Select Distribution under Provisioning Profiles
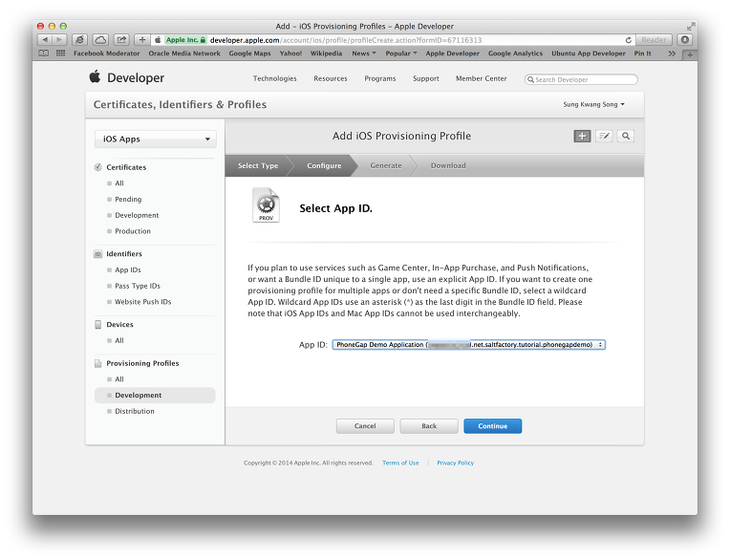 point(135,411)
